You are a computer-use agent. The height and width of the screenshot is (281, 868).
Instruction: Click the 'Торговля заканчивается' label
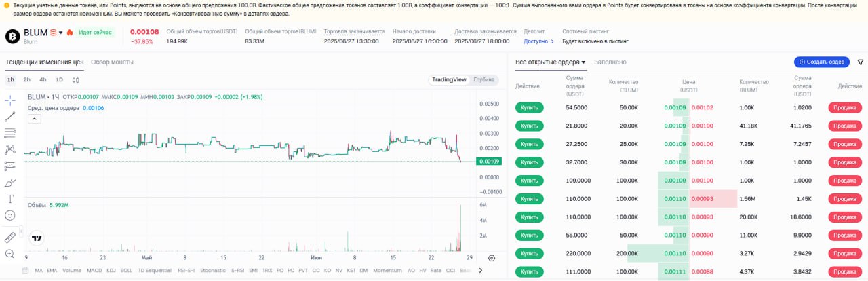[x=355, y=31]
